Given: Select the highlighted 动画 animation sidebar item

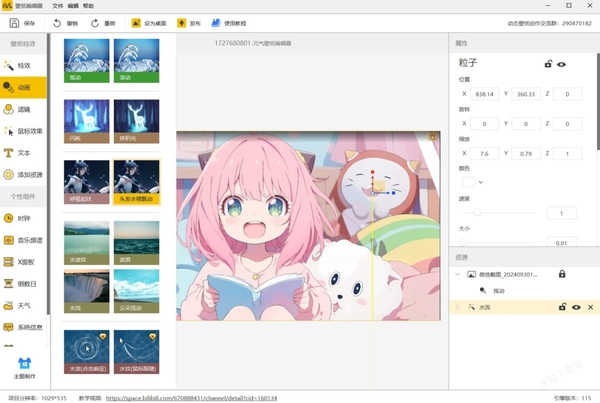Looking at the screenshot, I should click(23, 87).
